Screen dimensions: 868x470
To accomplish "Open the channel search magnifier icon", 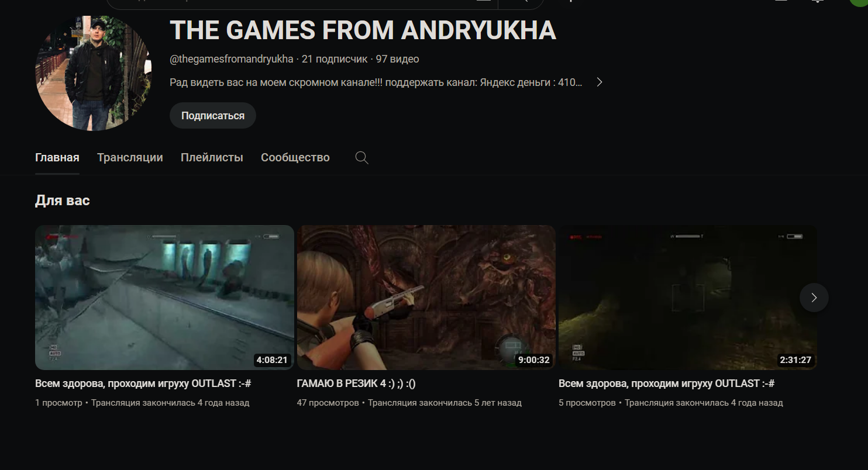I will click(x=362, y=158).
